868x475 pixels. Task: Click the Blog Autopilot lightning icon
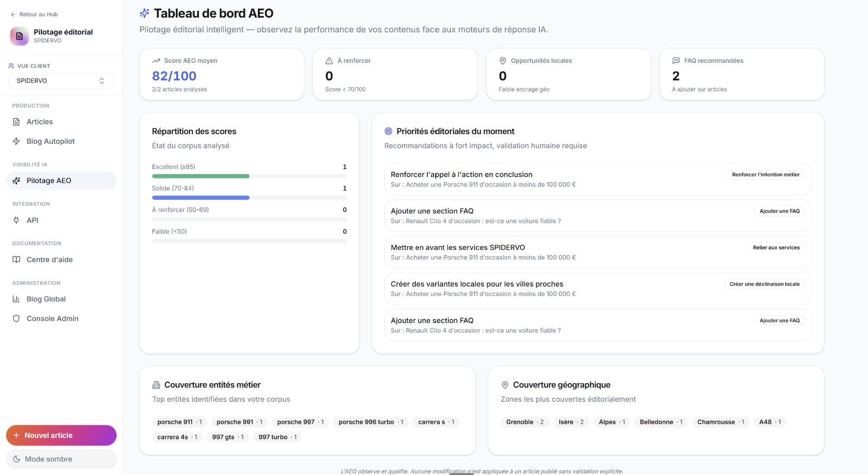click(x=16, y=141)
